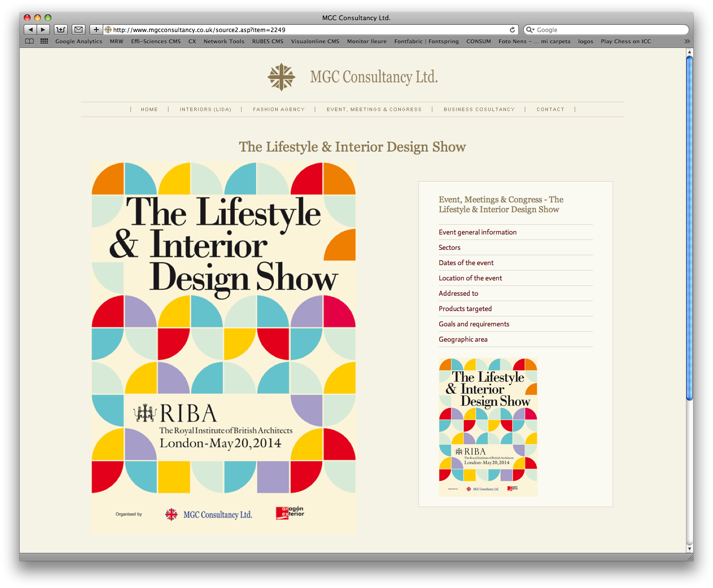This screenshot has height=588, width=713.
Task: Open the CX bookmark
Action: tap(192, 41)
